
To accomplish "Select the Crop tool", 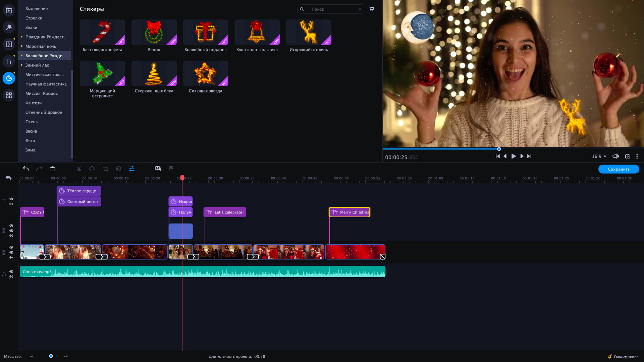I will [105, 169].
